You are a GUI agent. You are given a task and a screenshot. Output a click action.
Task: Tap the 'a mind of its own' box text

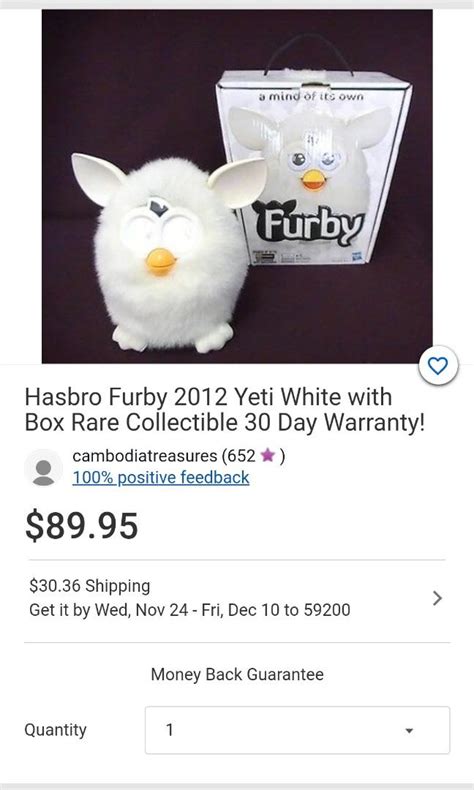(x=311, y=96)
